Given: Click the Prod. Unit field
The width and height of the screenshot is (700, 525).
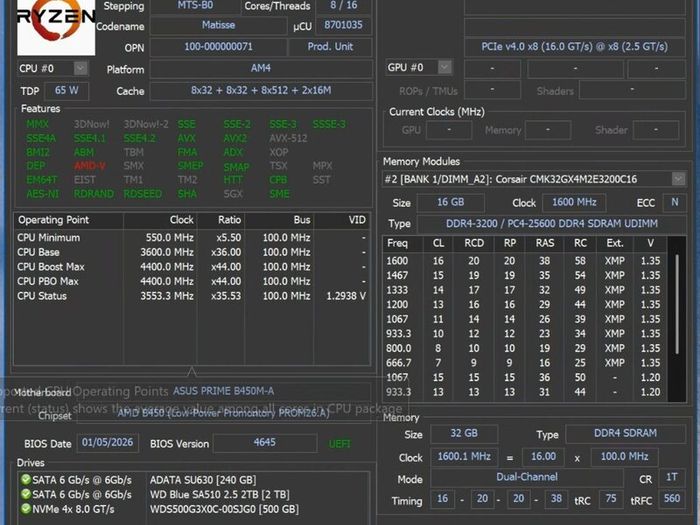Looking at the screenshot, I should click(330, 47).
